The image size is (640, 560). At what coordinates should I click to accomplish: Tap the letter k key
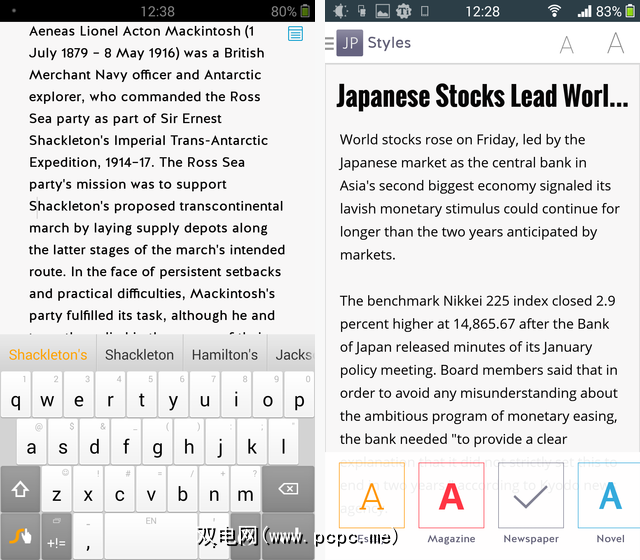(x=251, y=442)
